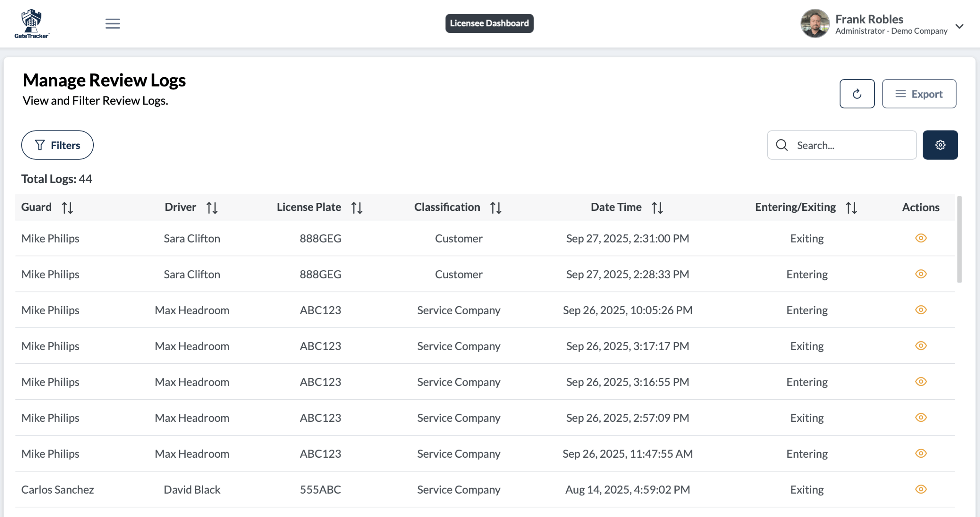Click the table vertical scrollbar
The height and width of the screenshot is (517, 980).
[x=959, y=240]
